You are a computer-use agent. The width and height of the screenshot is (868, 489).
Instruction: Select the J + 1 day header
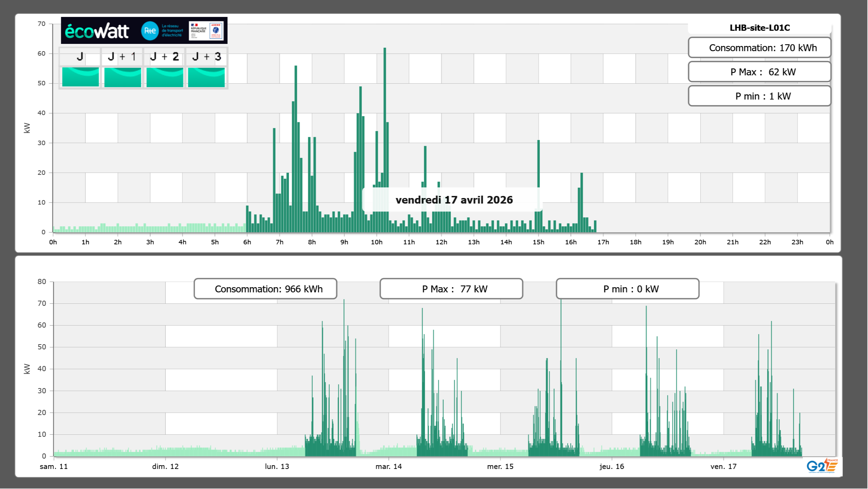coord(122,57)
